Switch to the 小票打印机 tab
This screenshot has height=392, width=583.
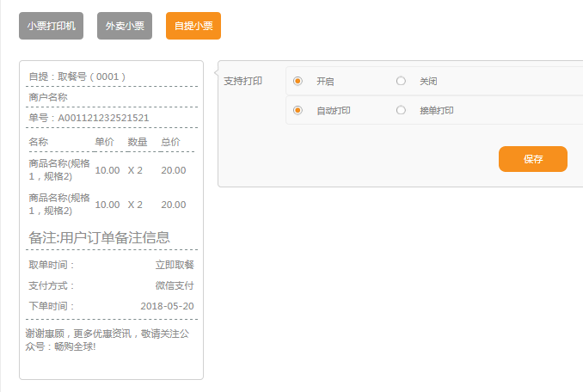51,26
